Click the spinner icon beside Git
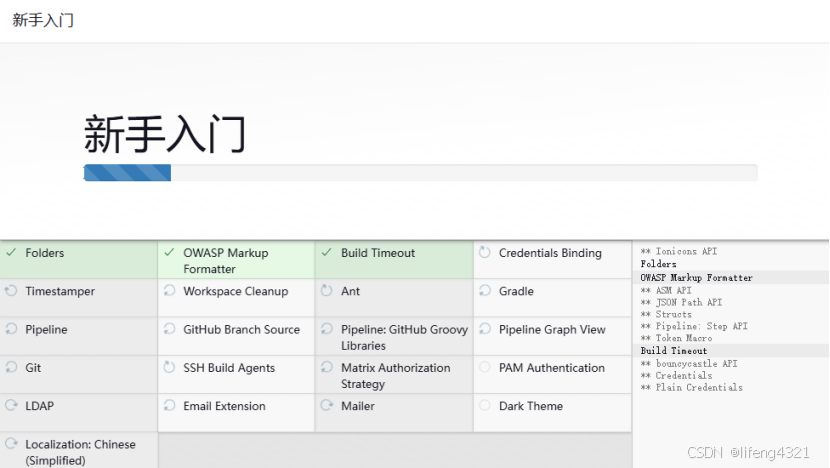Screen dimensions: 830x468 (x=11, y=367)
